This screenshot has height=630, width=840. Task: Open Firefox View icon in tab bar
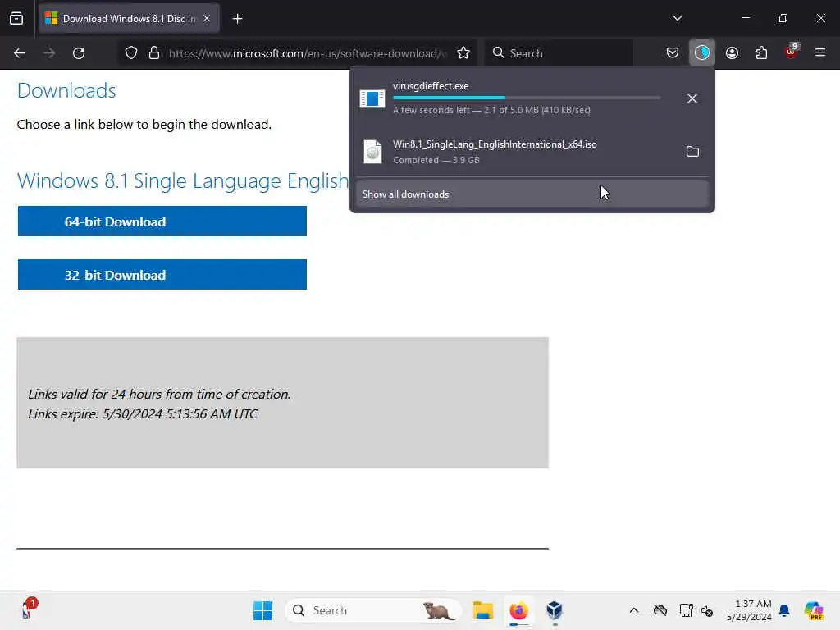point(16,19)
